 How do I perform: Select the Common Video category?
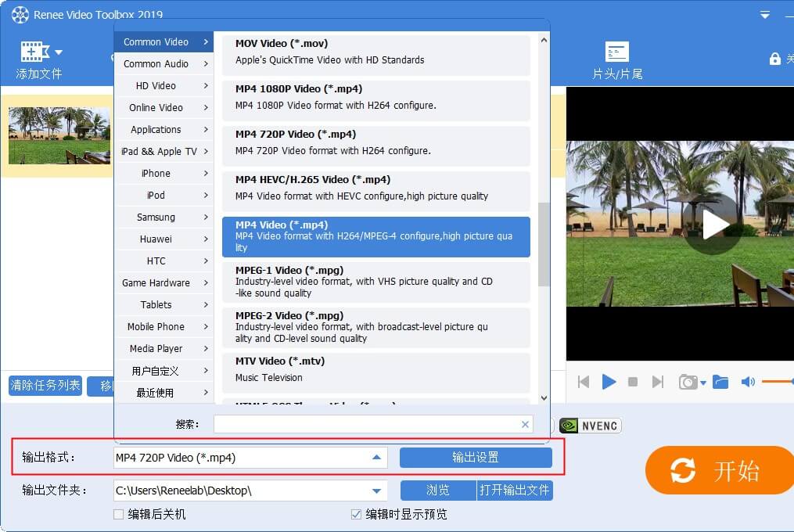coord(164,42)
